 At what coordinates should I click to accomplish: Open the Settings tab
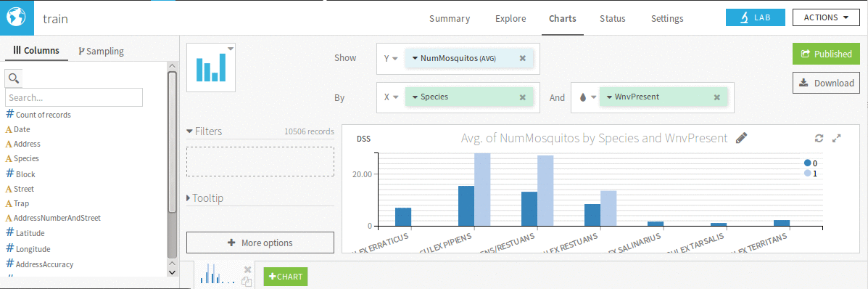point(667,18)
